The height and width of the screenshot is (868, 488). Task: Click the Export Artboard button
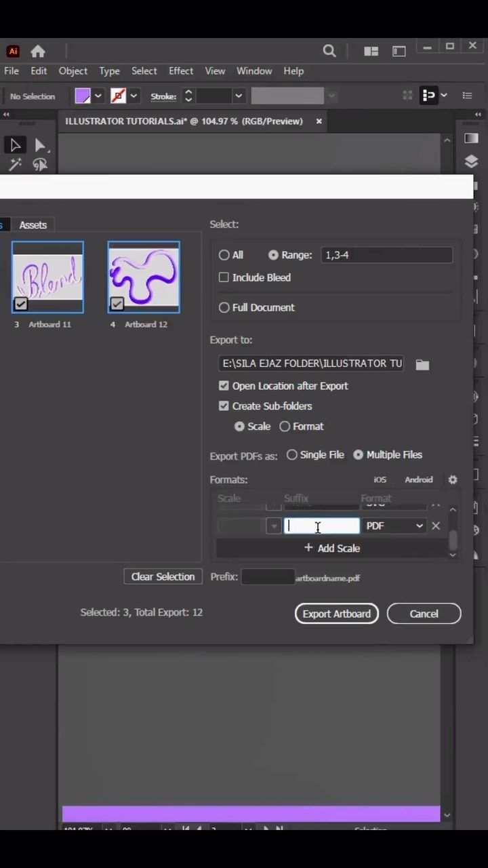(337, 614)
